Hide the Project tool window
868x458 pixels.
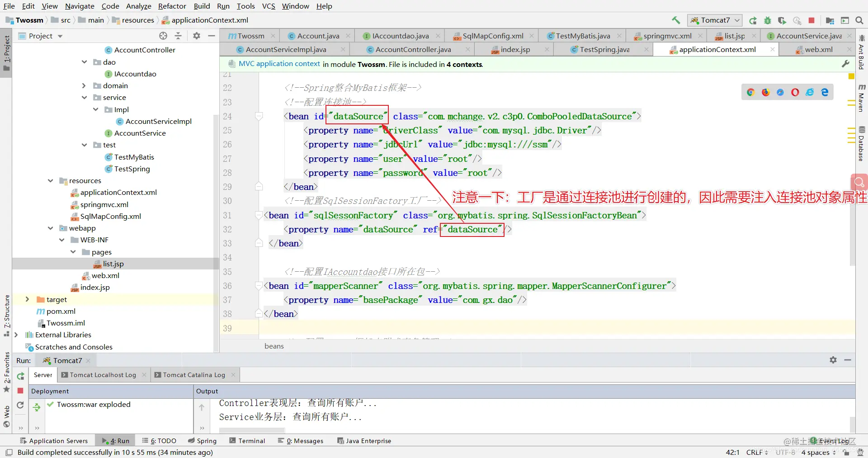(211, 36)
